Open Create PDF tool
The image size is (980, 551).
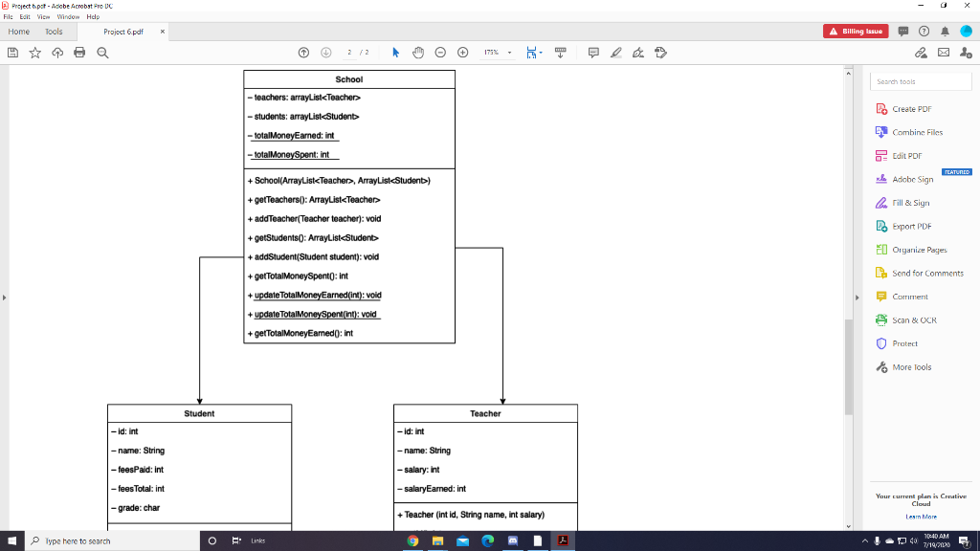pos(903,109)
